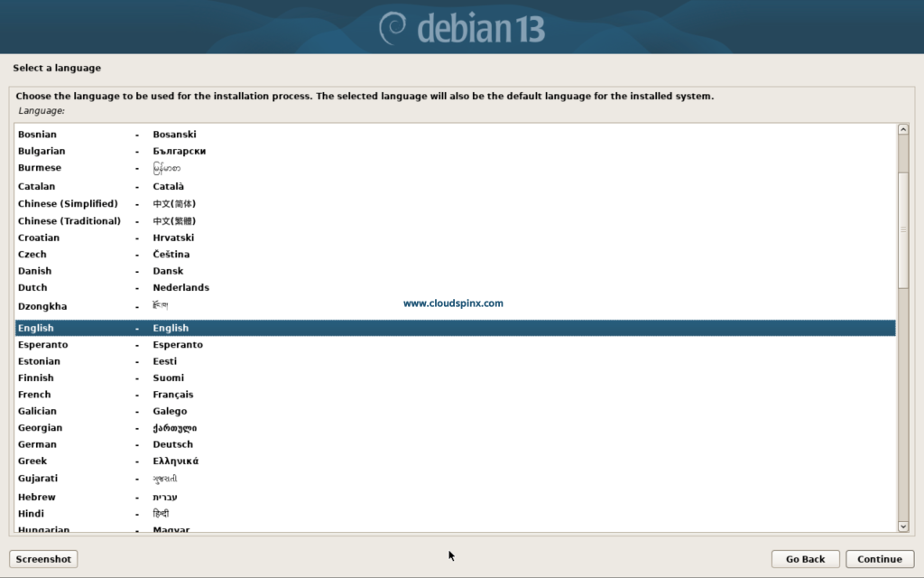The width and height of the screenshot is (924, 578).
Task: Open the www.cloudspinx.com link
Action: pyautogui.click(x=452, y=303)
